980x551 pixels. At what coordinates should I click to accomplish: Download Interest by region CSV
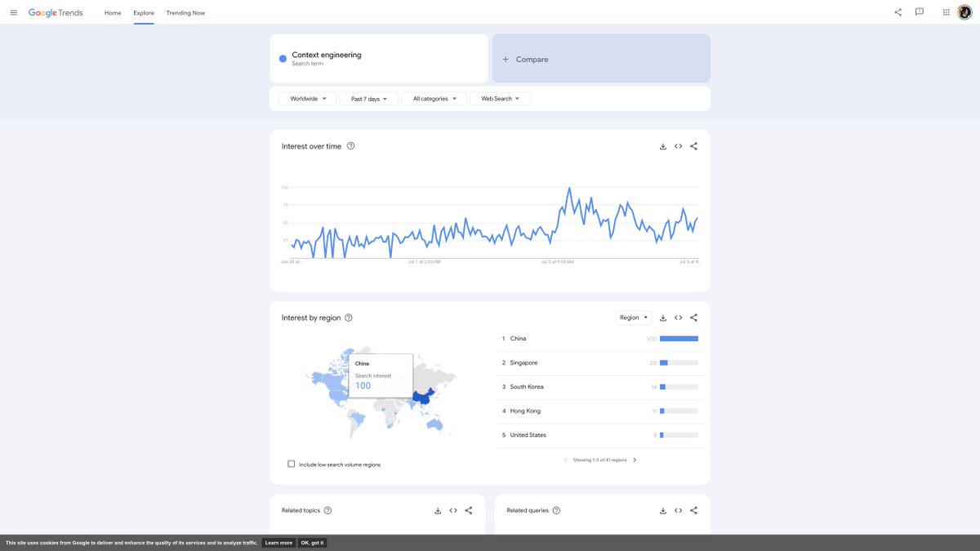pyautogui.click(x=663, y=318)
